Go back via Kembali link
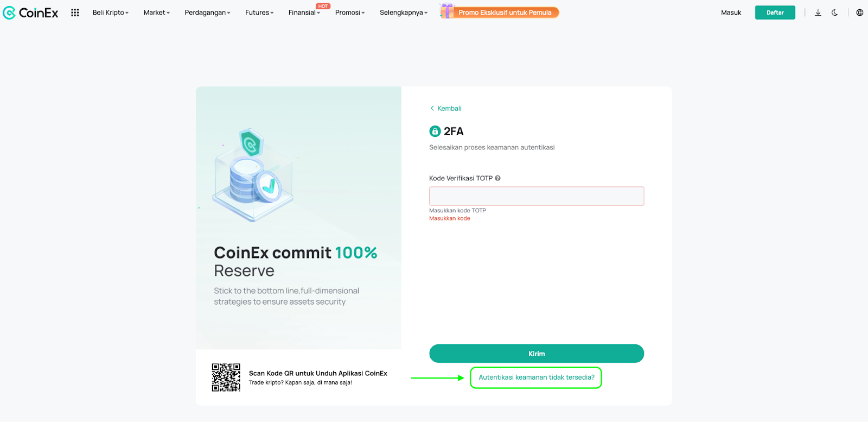The image size is (868, 422). coord(446,108)
